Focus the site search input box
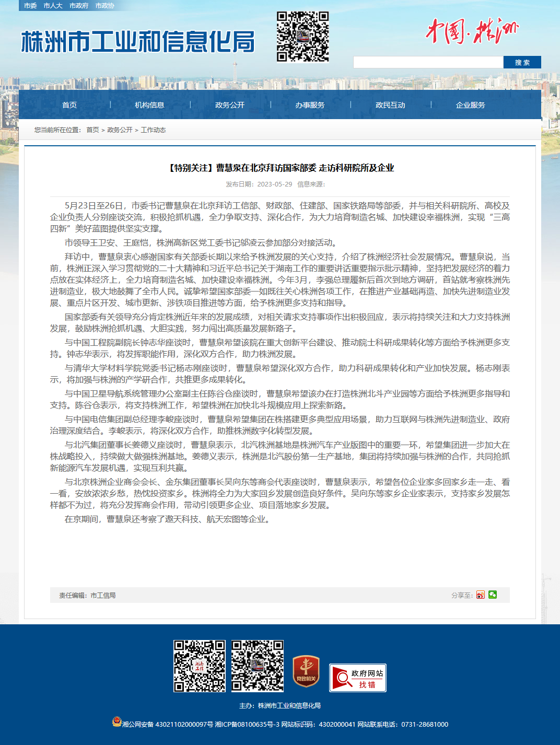The width and height of the screenshot is (560, 745). 428,62
